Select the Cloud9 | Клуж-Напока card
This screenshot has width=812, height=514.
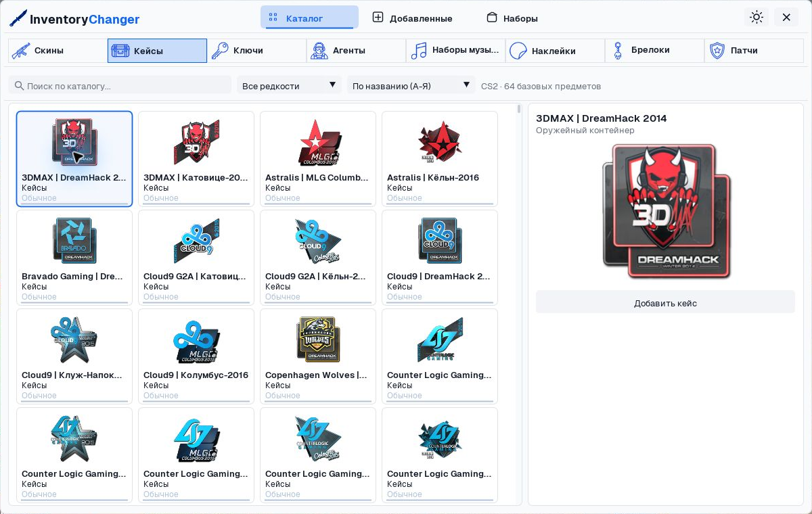pos(74,356)
